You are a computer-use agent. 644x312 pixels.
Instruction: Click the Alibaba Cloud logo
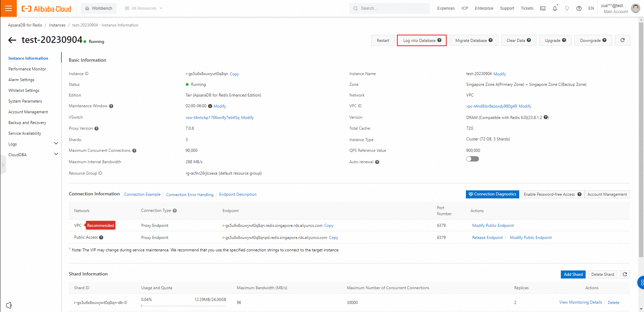(x=46, y=9)
